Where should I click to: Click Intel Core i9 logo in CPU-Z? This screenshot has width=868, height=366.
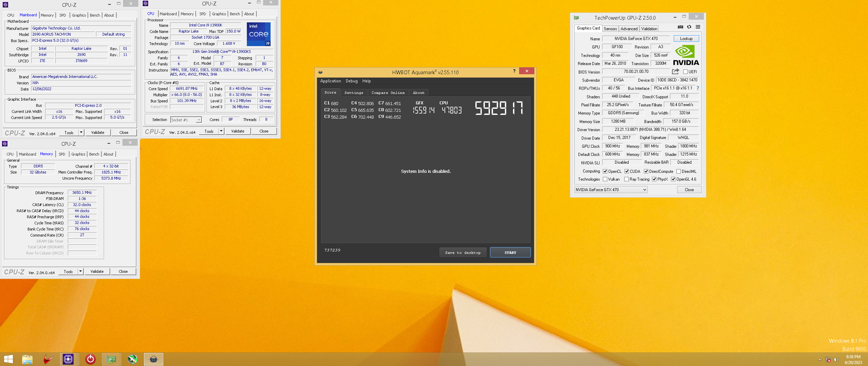258,34
